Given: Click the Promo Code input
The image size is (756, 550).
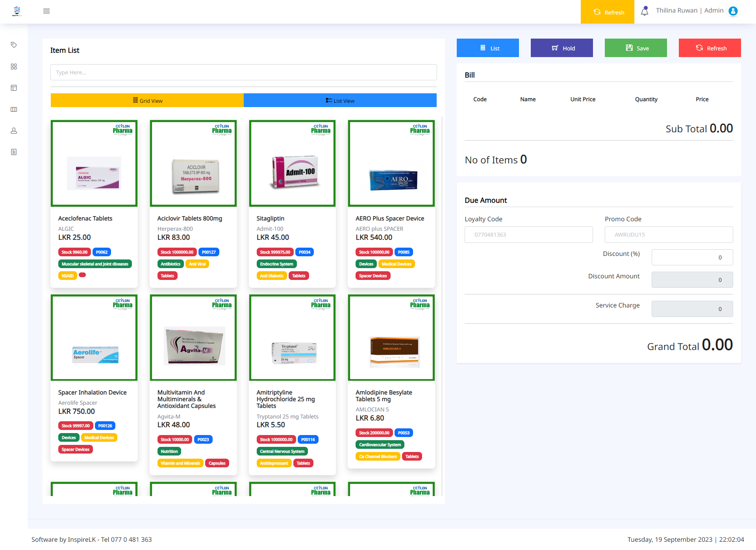Looking at the screenshot, I should (x=669, y=235).
